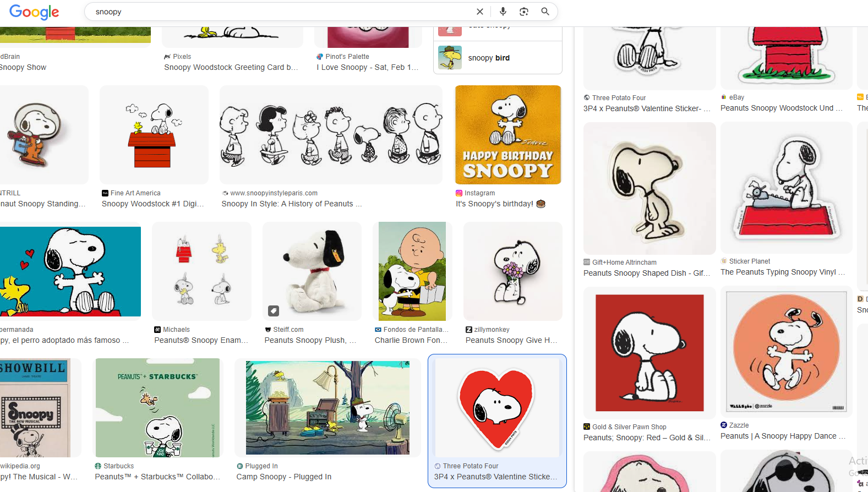Click the zillymonkey source favicon

coord(469,330)
